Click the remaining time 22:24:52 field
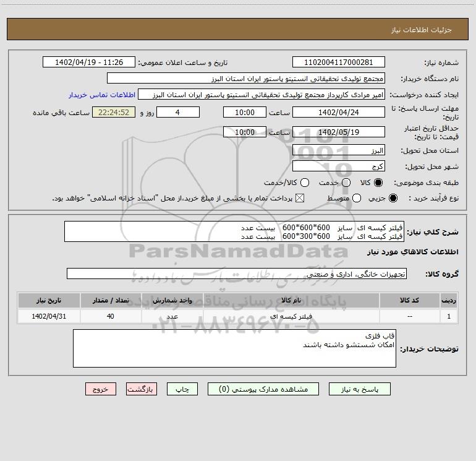476x461 pixels. coord(114,112)
